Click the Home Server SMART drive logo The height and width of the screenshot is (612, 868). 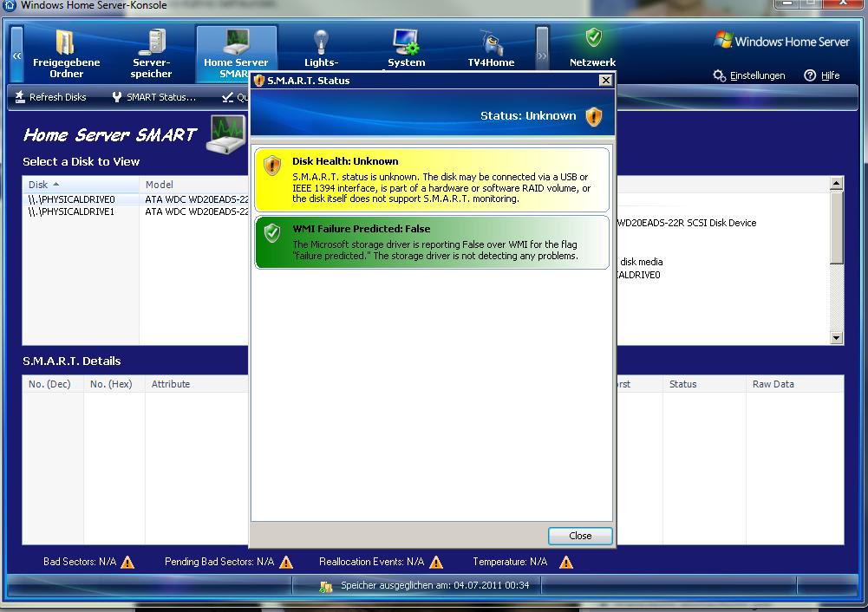(225, 134)
